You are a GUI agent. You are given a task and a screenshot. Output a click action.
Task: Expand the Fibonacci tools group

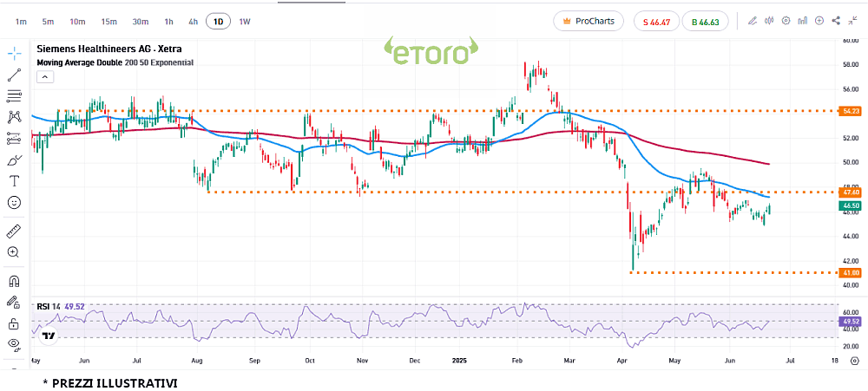[14, 96]
